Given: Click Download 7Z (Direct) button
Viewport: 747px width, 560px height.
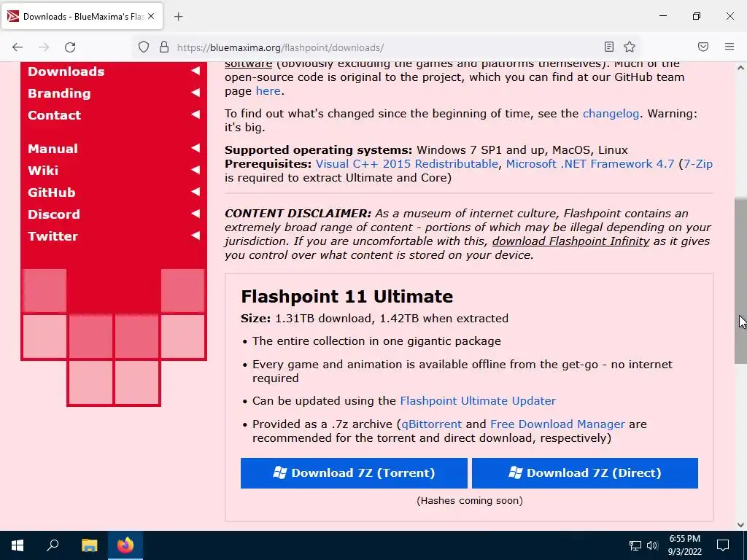Looking at the screenshot, I should 585,473.
